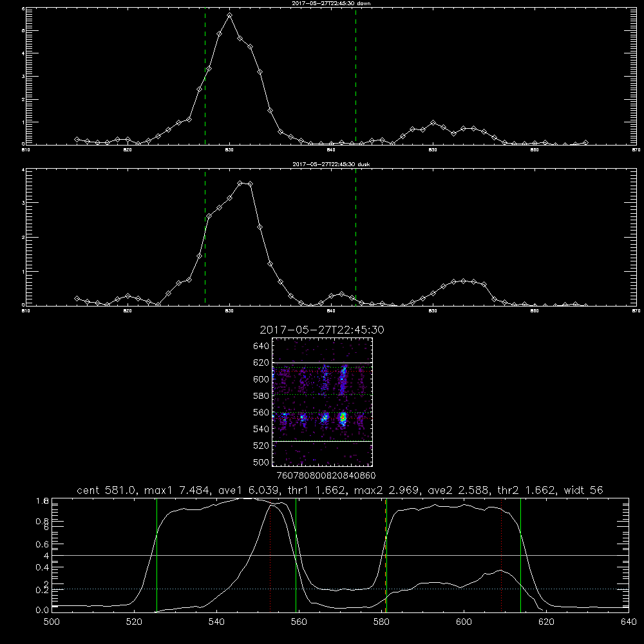Click the solid white horizontal line in bottom plot
The image size is (644, 644).
(340, 555)
